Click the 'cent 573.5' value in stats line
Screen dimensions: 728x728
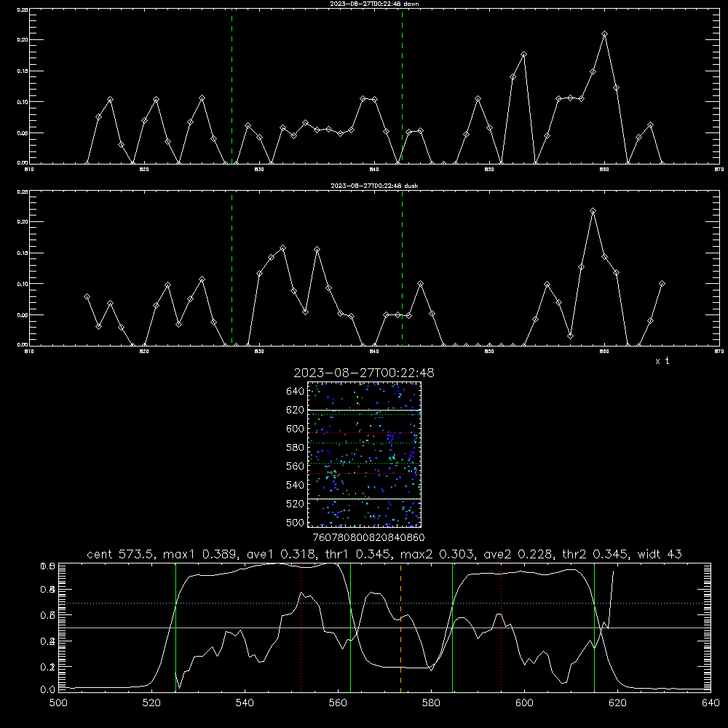pyautogui.click(x=121, y=554)
